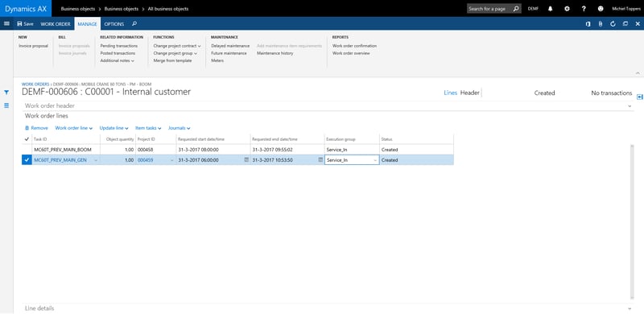The image size is (644, 314).
Task: Click the notification bell icon
Action: 551,9
